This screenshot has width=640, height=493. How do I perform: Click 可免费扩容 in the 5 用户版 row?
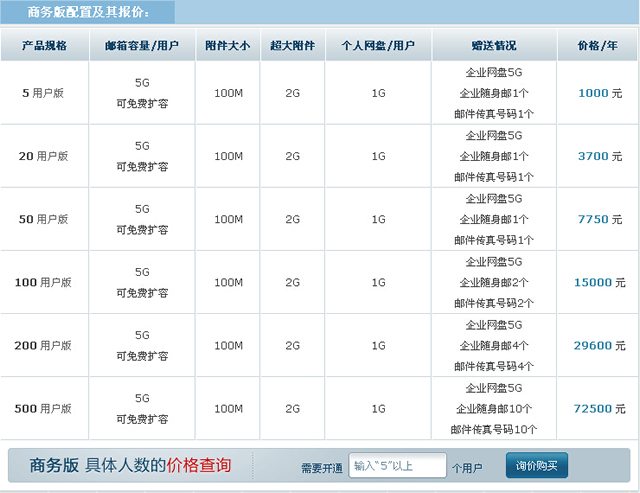(x=142, y=104)
